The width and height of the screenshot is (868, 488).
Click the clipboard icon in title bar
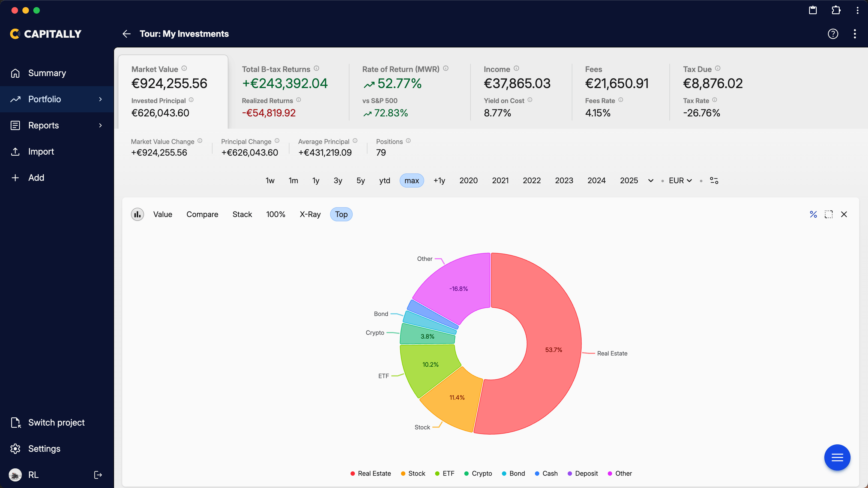pyautogui.click(x=813, y=10)
